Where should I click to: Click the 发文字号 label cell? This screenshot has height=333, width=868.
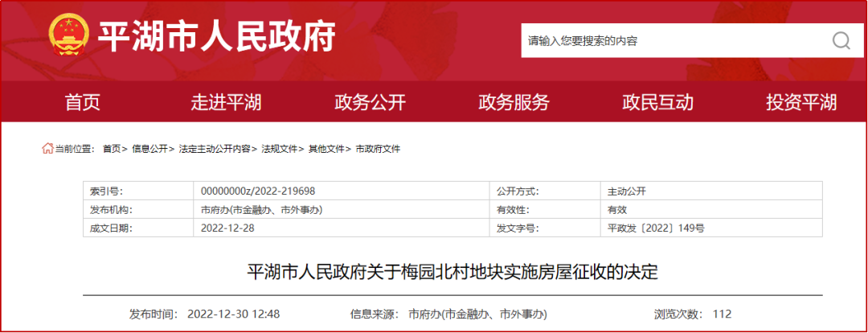click(545, 228)
